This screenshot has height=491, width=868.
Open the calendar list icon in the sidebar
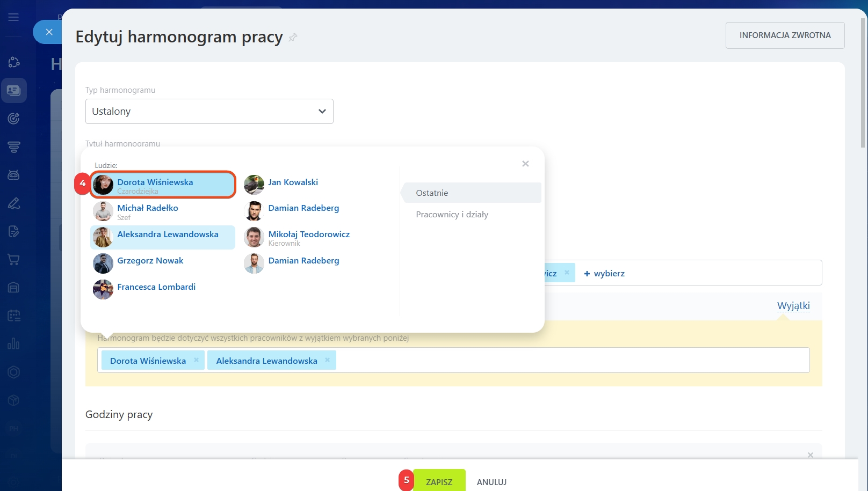(x=14, y=316)
